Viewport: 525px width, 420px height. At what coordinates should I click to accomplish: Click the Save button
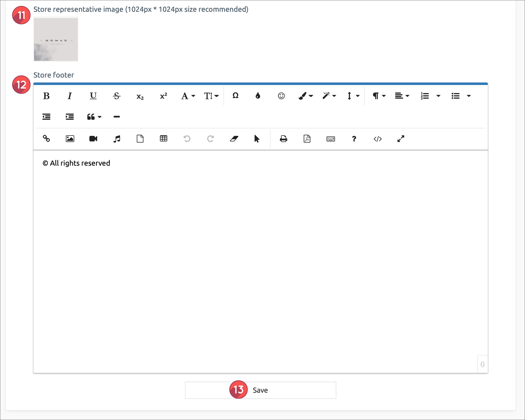260,390
